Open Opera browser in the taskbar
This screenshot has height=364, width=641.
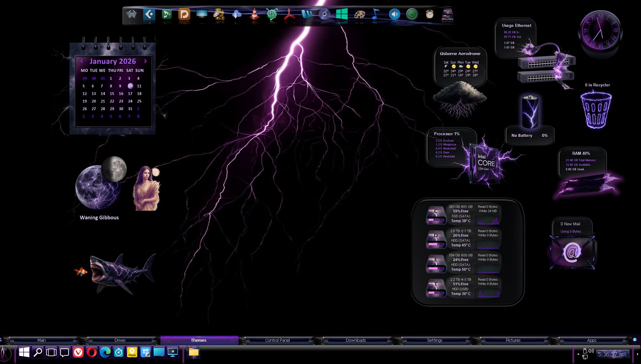[92, 353]
